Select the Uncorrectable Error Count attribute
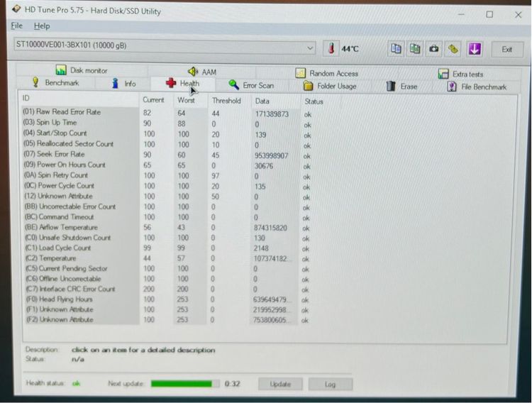Viewport: 532px width, 403px height. 70,206
